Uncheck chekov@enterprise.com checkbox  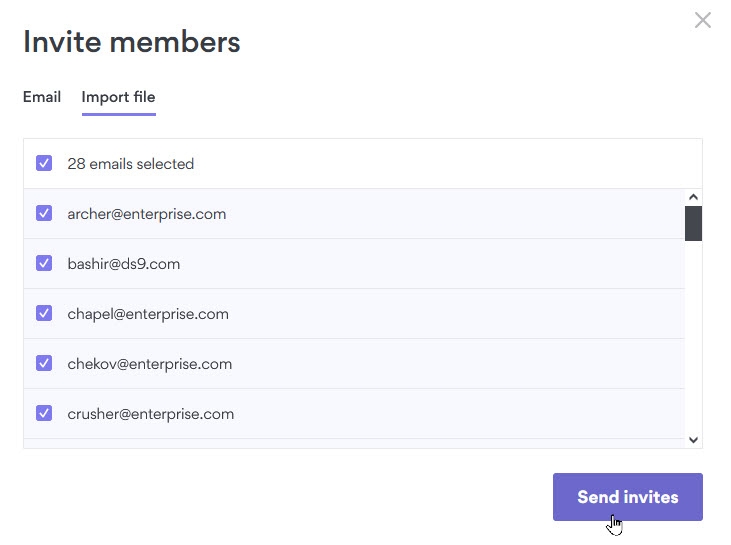44,363
